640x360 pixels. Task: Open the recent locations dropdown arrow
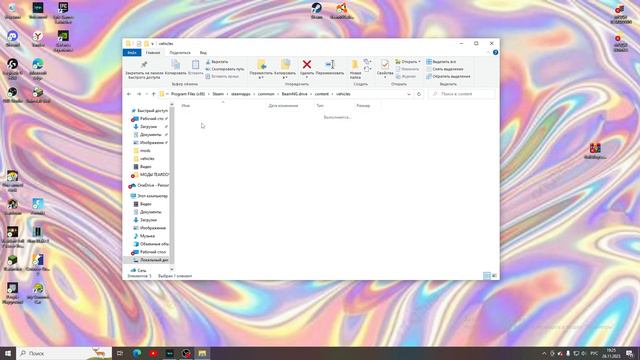pyautogui.click(x=147, y=94)
